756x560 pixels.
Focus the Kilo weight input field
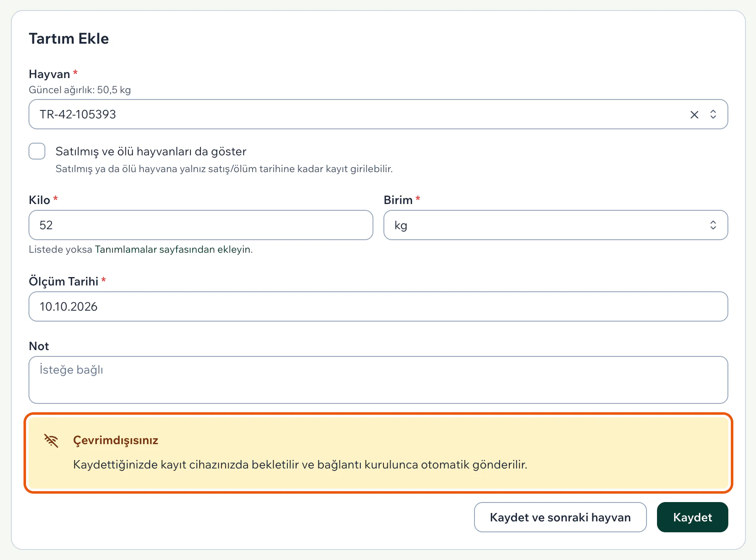pos(201,225)
